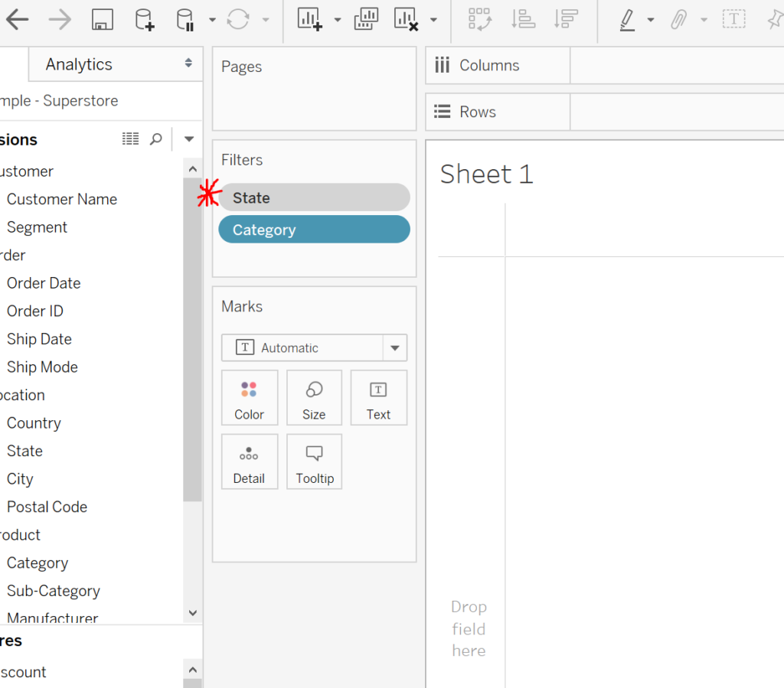Switch to the Analytics tab
Image resolution: width=784 pixels, height=688 pixels.
click(x=79, y=64)
